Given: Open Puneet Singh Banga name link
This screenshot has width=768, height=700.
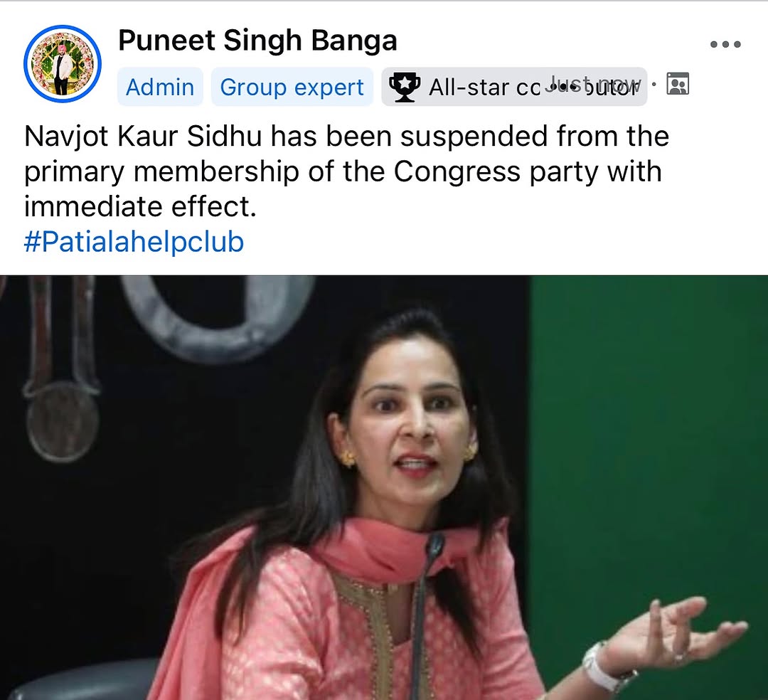Looking at the screenshot, I should point(257,40).
